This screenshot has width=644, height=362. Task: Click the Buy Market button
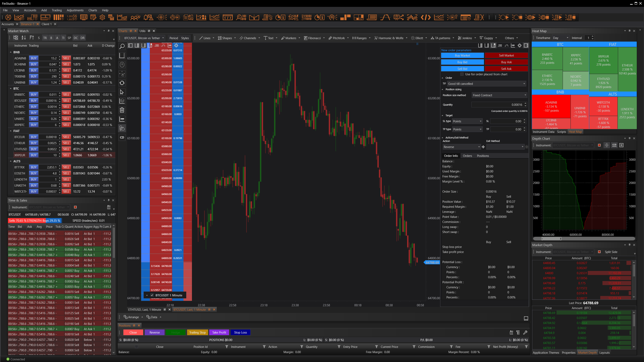click(x=462, y=55)
